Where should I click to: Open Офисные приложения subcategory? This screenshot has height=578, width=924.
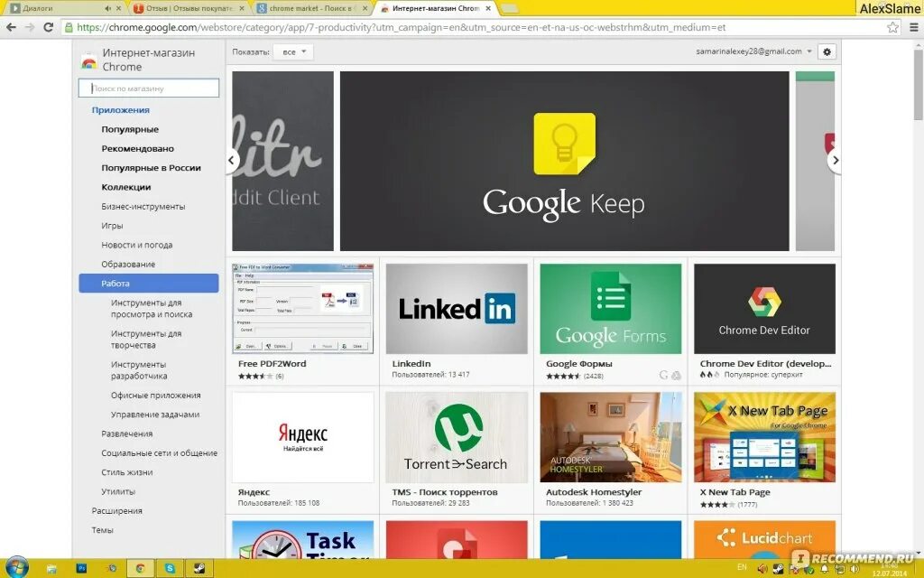pyautogui.click(x=155, y=396)
